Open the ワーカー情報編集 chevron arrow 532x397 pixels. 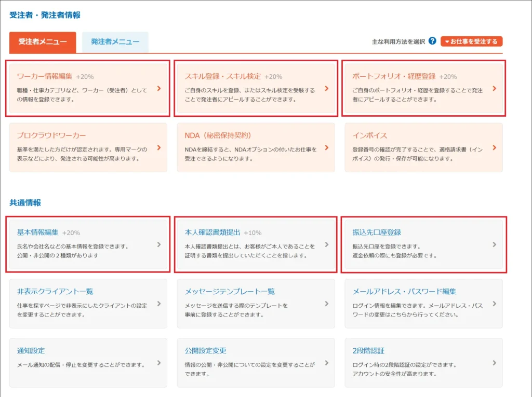[159, 89]
